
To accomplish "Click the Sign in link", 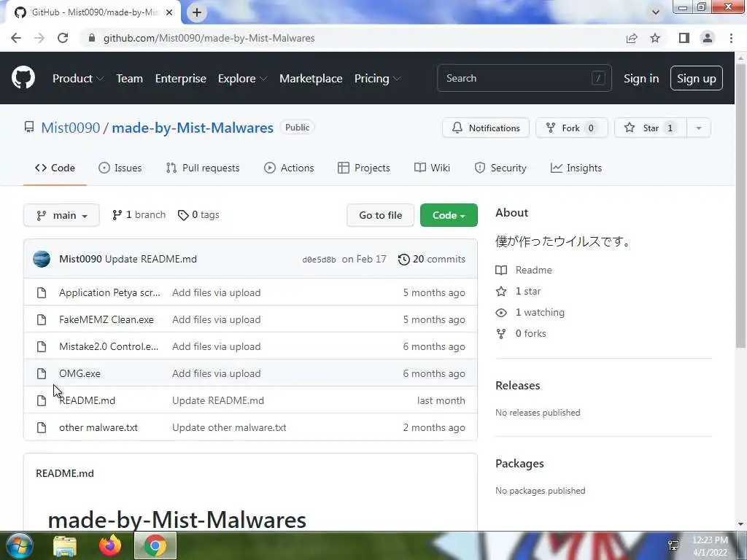I will point(641,79).
